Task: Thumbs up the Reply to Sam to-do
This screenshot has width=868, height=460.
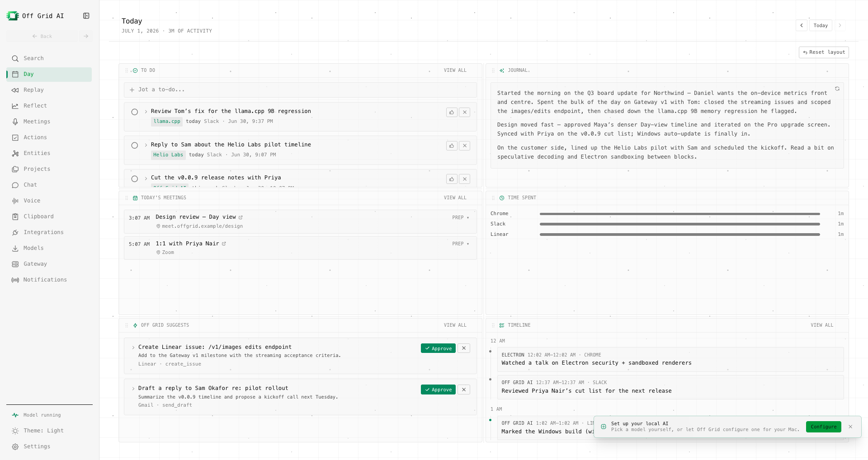Action: [x=452, y=146]
